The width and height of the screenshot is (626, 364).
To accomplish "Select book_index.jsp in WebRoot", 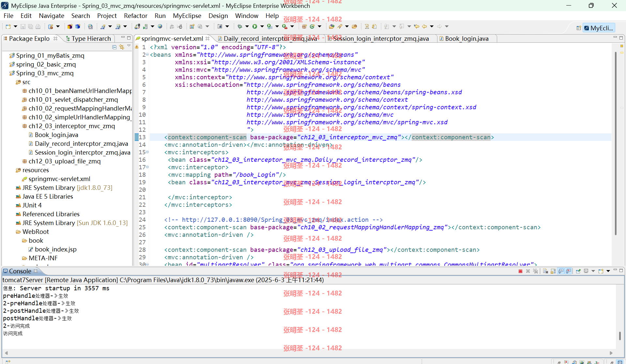I will pos(55,249).
